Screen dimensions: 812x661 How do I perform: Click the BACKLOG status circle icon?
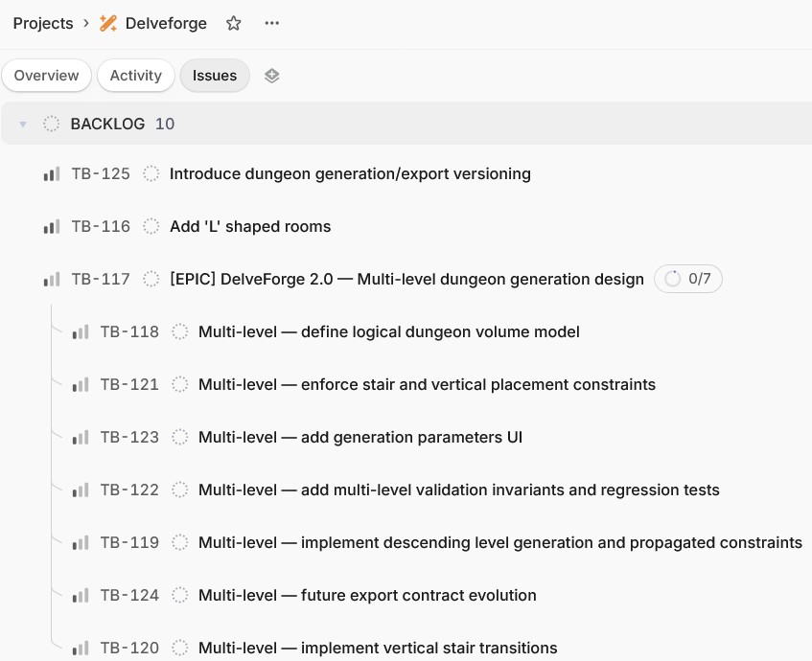[x=51, y=124]
